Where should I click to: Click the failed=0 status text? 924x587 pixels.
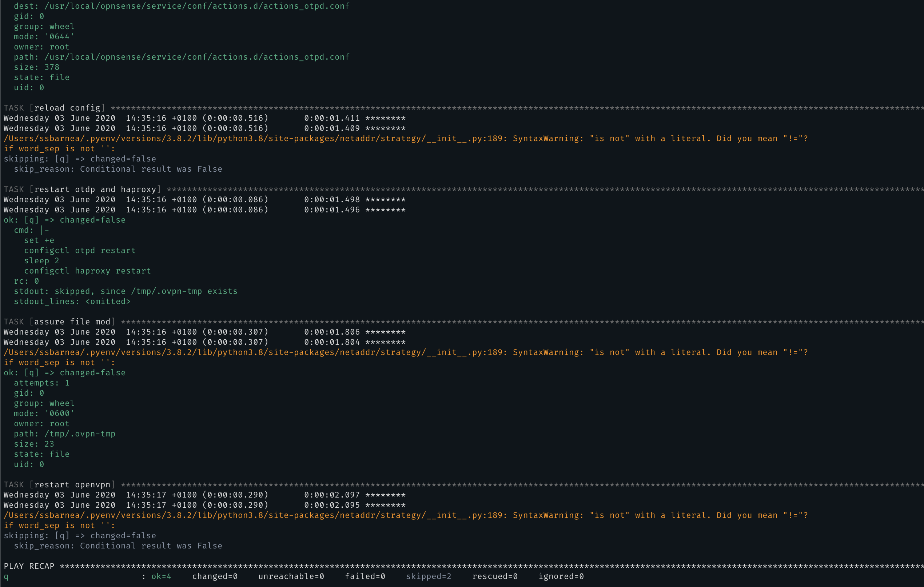coord(365,576)
